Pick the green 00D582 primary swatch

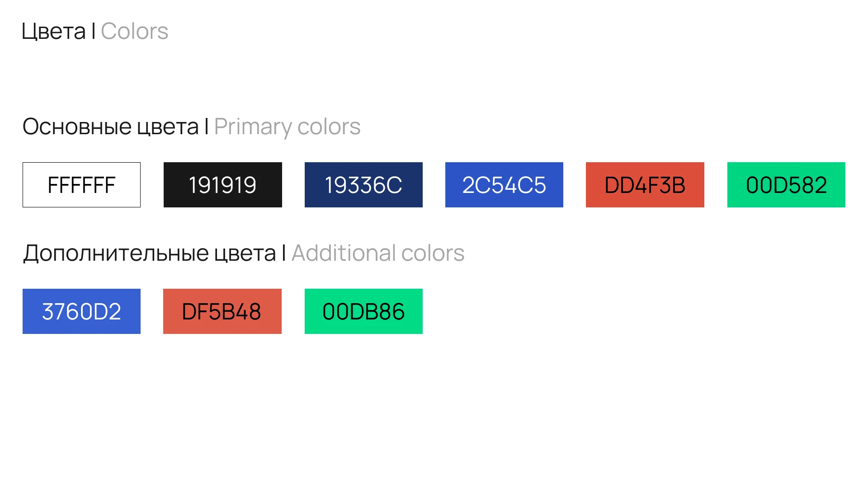click(786, 185)
